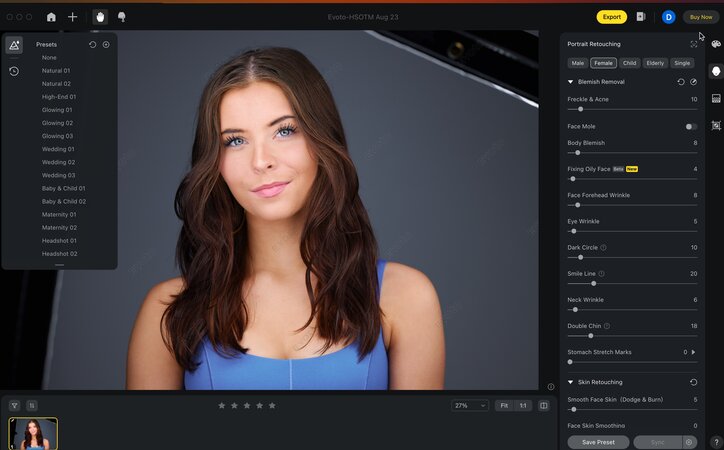Expand Stomach Stretch Marks options arrow
Image resolution: width=724 pixels, height=450 pixels.
pyautogui.click(x=694, y=352)
